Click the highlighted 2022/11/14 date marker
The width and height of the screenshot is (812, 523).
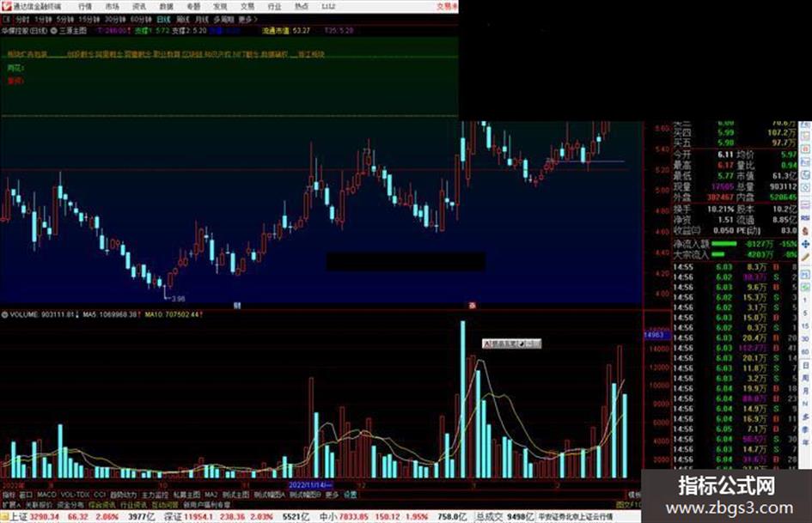[310, 485]
